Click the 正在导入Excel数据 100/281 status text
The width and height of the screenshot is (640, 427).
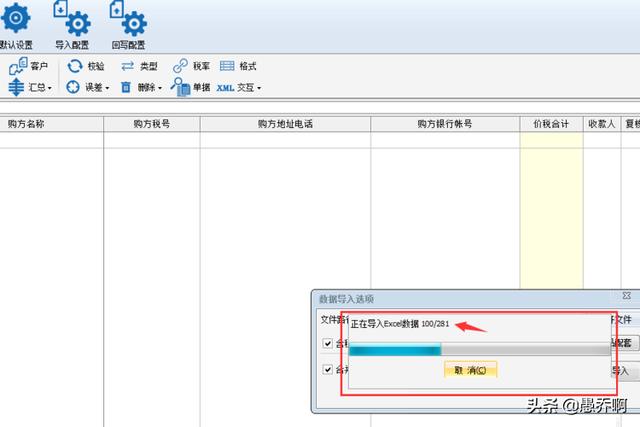point(400,324)
